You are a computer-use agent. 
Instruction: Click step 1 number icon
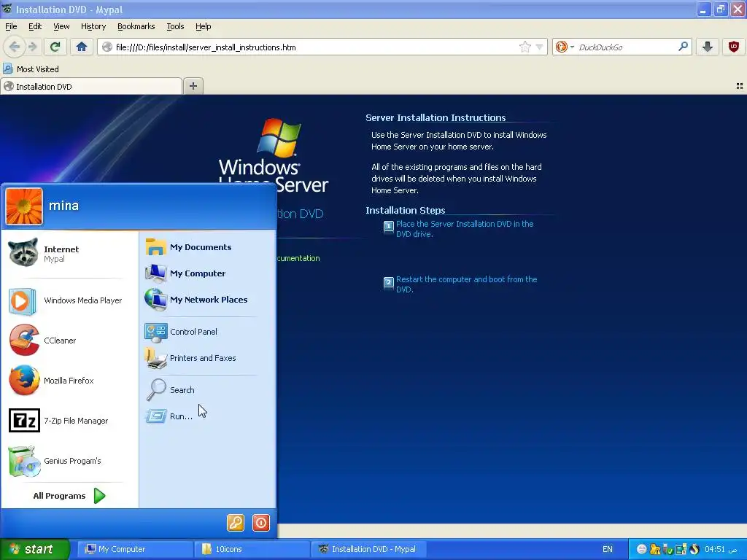pyautogui.click(x=389, y=226)
